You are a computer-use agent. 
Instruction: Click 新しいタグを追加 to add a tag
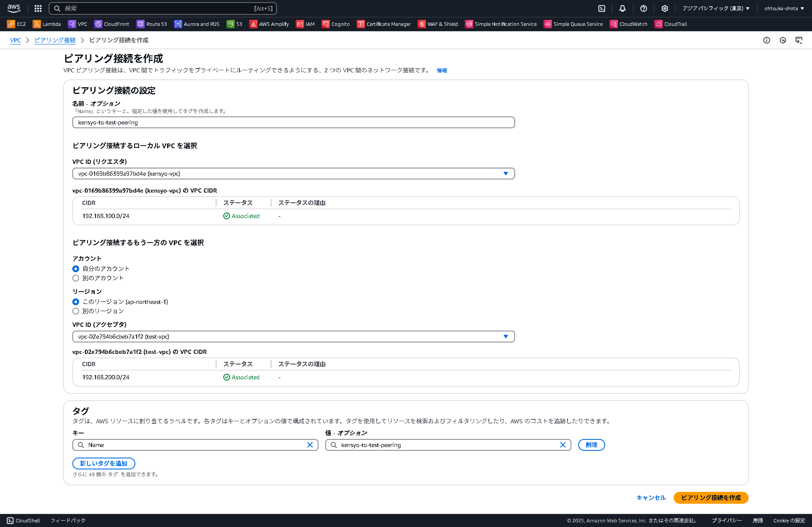(104, 464)
